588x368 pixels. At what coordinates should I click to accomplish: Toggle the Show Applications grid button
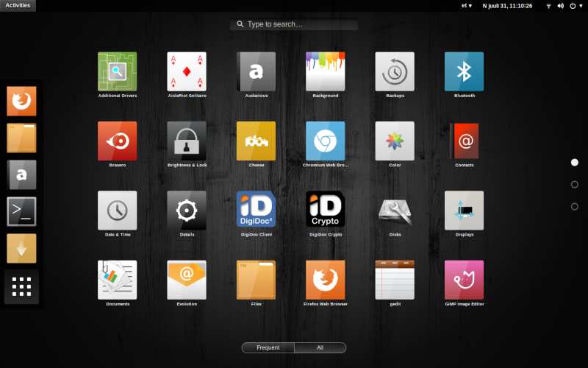click(21, 287)
